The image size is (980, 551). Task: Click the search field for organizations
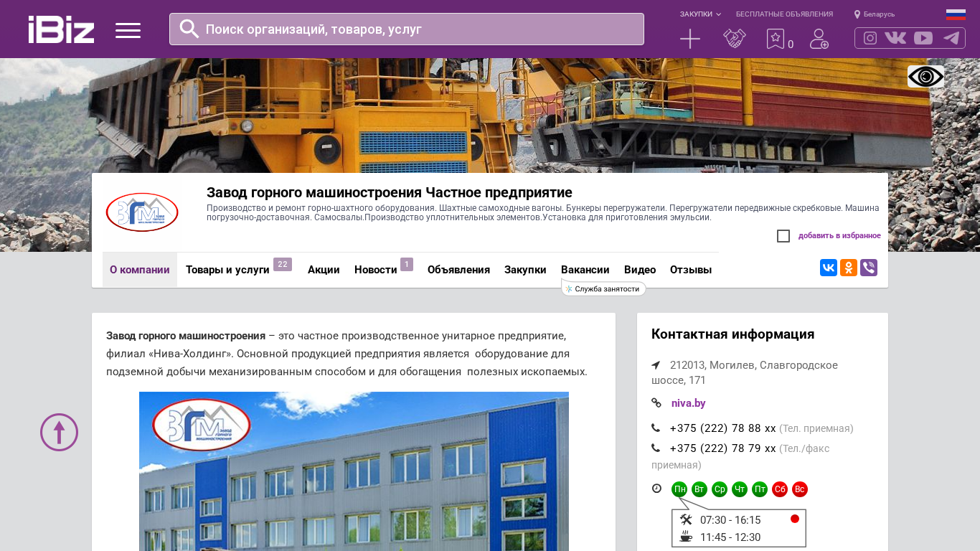click(x=407, y=29)
